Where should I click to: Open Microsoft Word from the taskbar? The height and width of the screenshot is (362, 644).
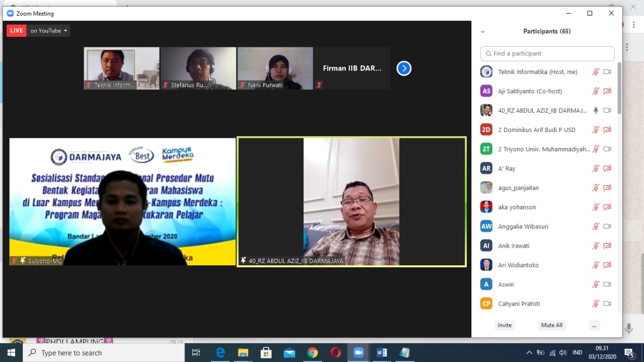(382, 352)
